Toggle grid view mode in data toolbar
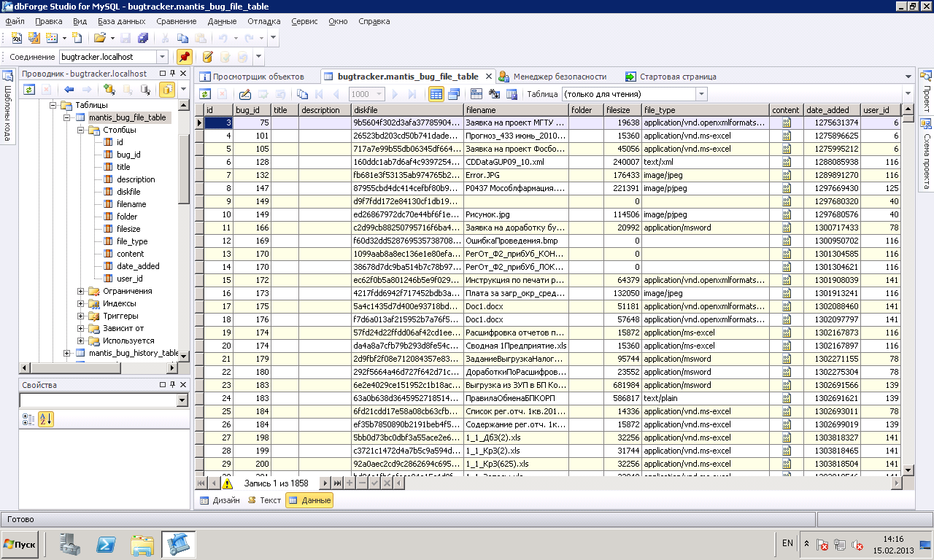 pyautogui.click(x=436, y=94)
